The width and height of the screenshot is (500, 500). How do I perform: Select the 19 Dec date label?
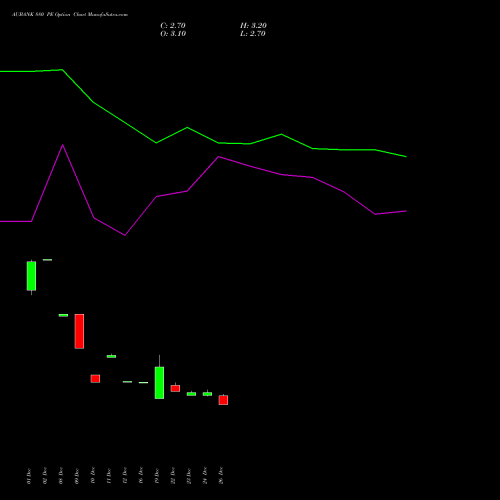coord(157,476)
